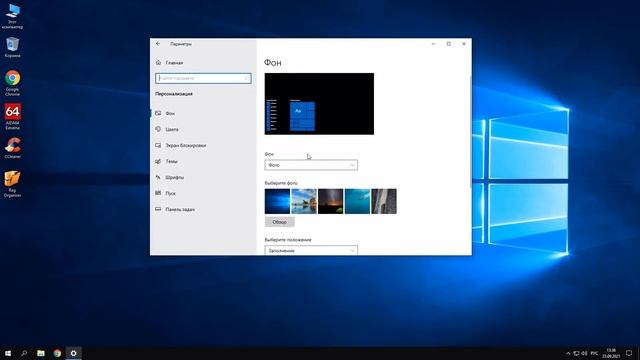This screenshot has height=360, width=640.
Task: Open File Explorer from the taskbar
Action: 41,353
